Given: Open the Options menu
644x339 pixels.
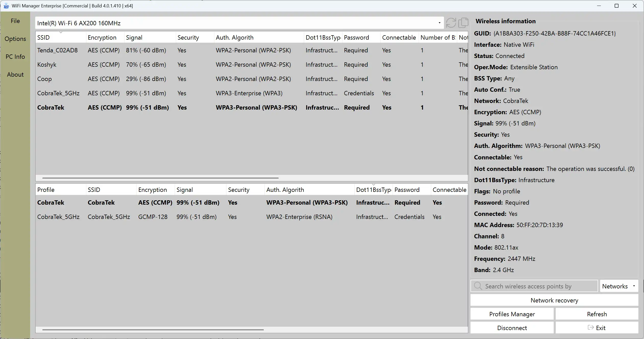Looking at the screenshot, I should pyautogui.click(x=15, y=39).
